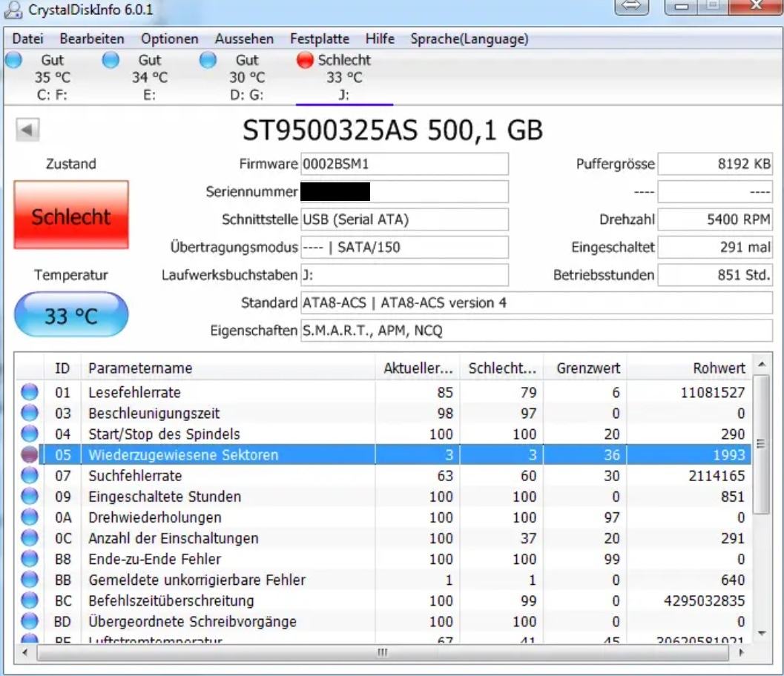This screenshot has height=676, width=784.
Task: Click the double-arrow title bar button
Action: tap(631, 6)
